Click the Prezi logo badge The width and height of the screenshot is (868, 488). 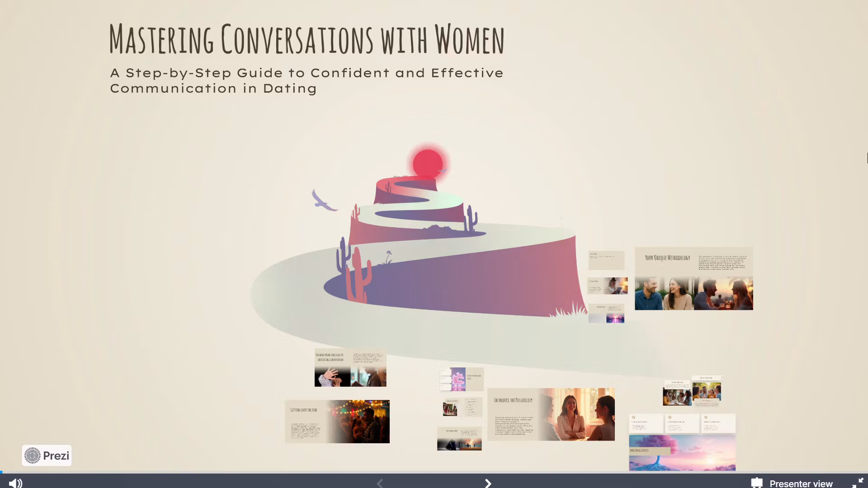(47, 455)
